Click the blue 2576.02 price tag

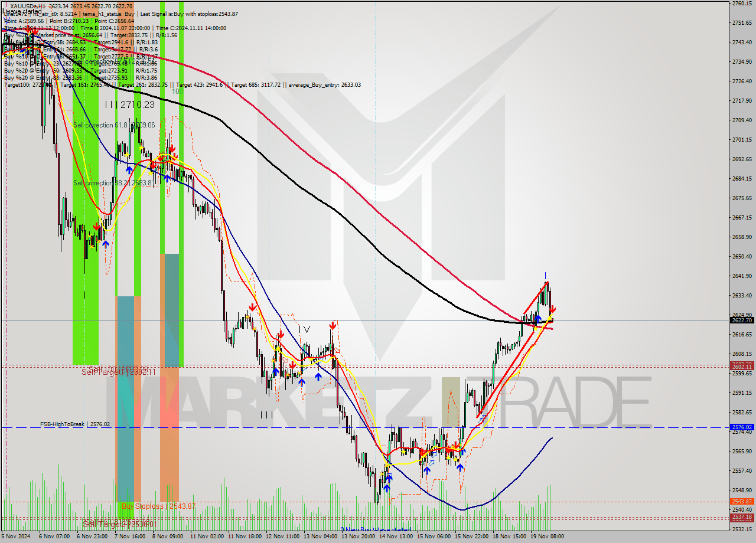tap(742, 427)
